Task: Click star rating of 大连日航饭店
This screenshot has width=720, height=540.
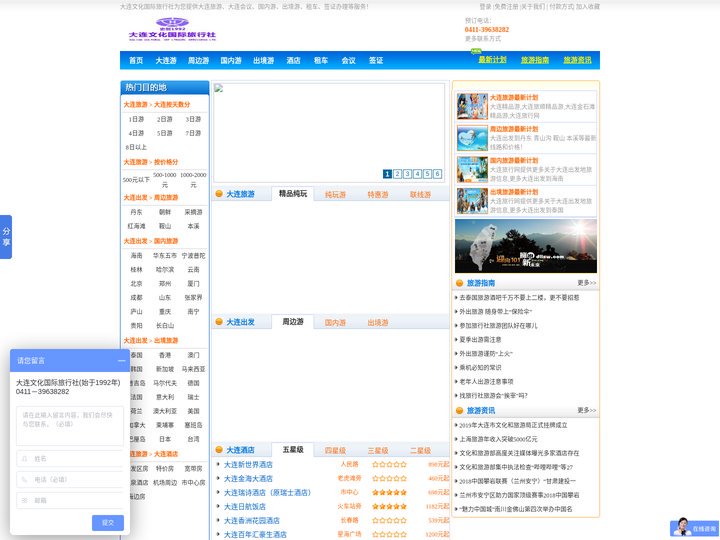Action: 389,506
